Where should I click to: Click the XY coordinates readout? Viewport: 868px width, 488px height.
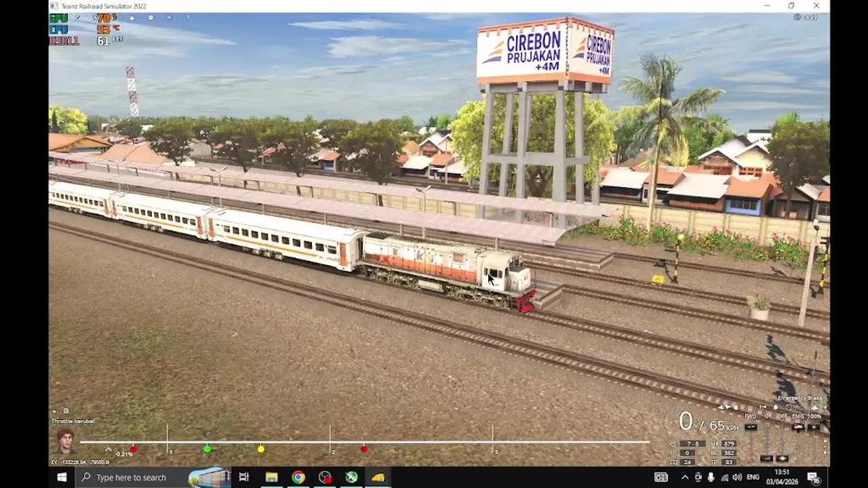click(x=80, y=462)
